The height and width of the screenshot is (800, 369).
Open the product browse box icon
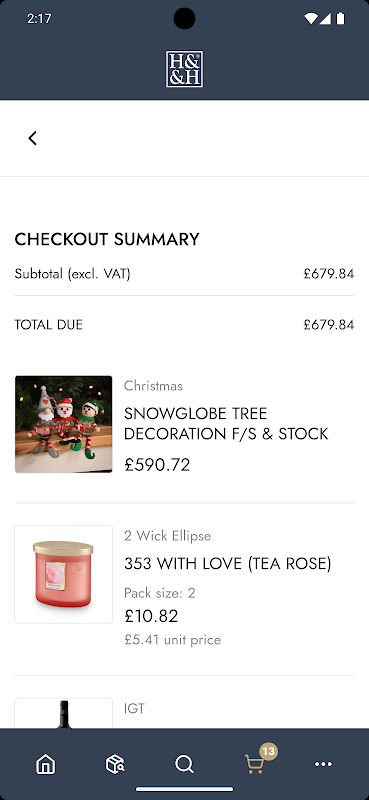115,764
